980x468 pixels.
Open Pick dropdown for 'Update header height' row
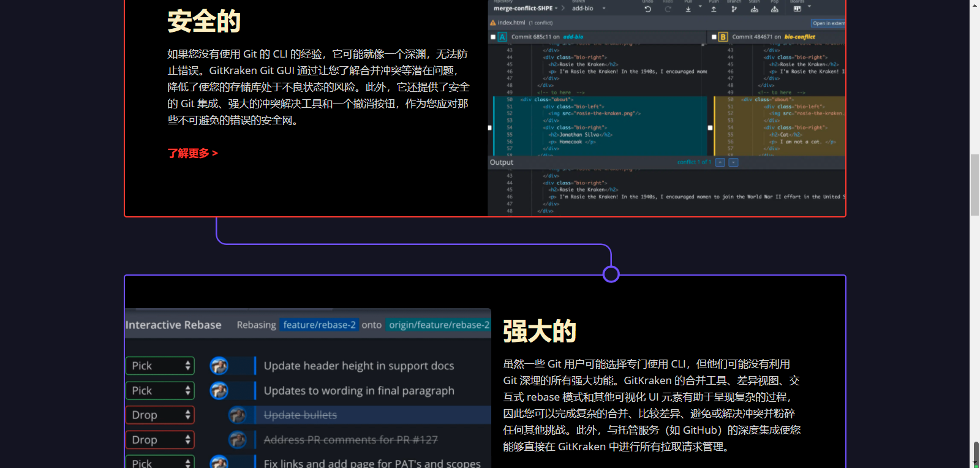tap(160, 366)
